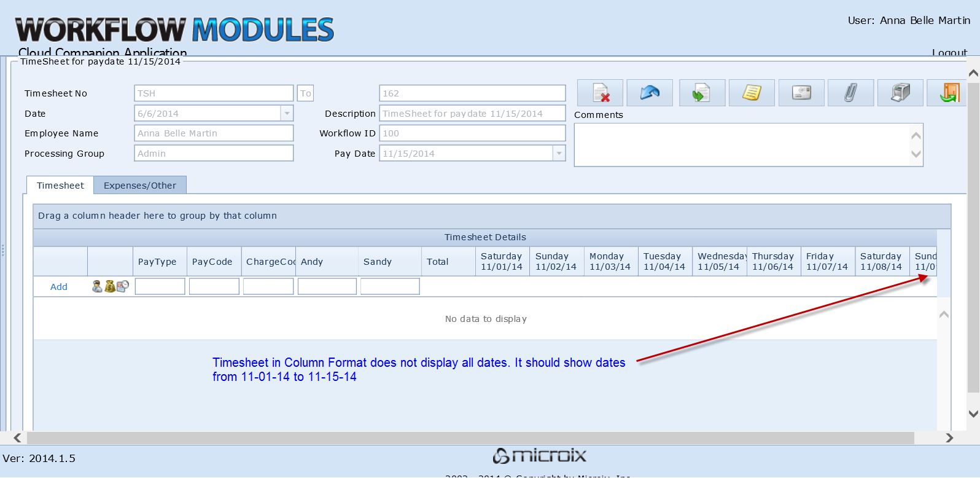Select the Timesheet tab
The height and width of the screenshot is (478, 980).
pyautogui.click(x=60, y=186)
